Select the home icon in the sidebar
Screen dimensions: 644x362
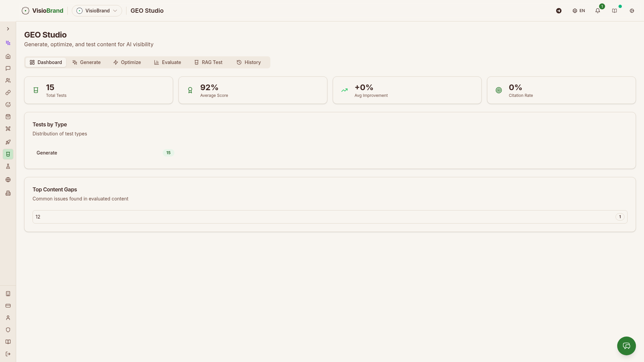(8, 56)
